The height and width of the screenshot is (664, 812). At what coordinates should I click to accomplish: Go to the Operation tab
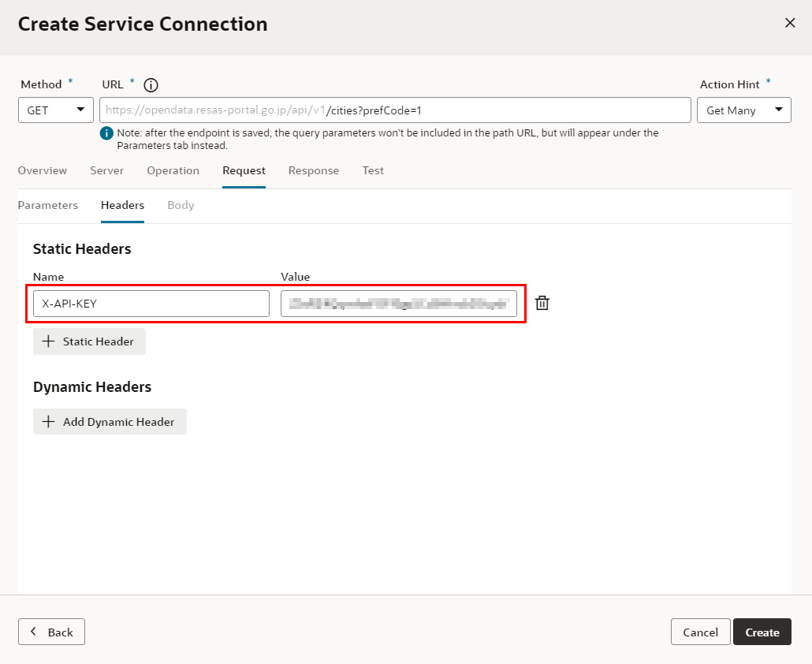point(173,170)
